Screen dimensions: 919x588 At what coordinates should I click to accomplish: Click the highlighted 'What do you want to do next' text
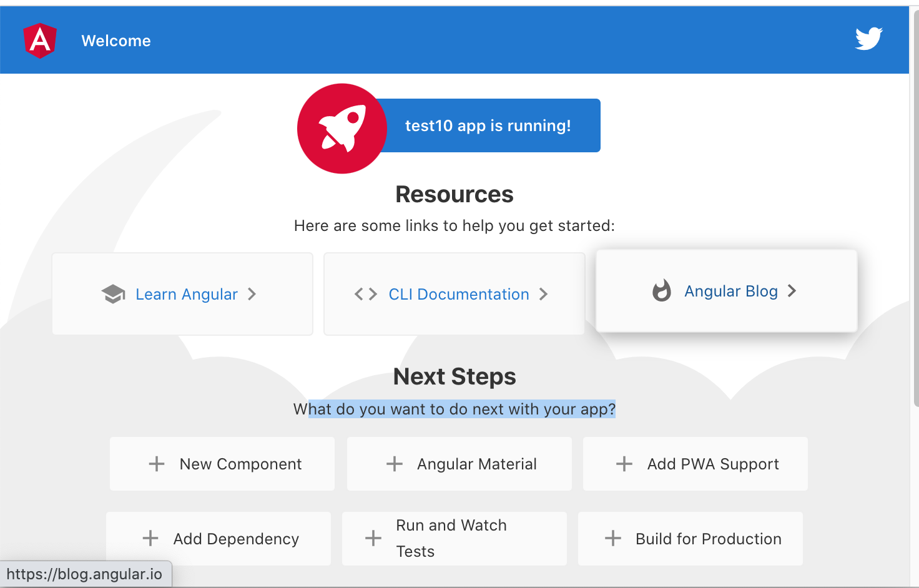click(455, 409)
